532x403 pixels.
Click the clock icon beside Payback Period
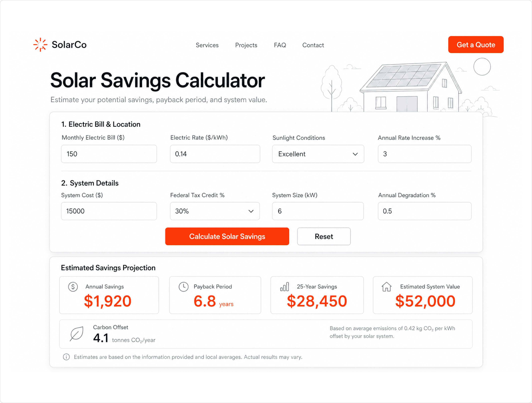(x=184, y=287)
